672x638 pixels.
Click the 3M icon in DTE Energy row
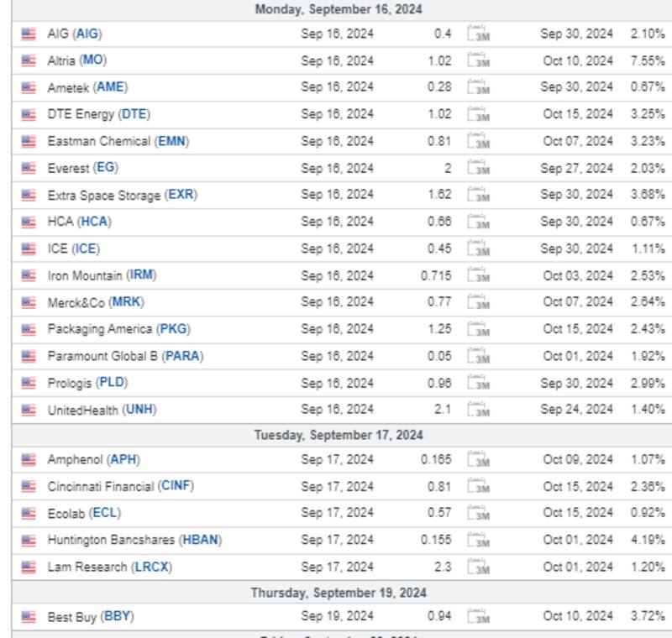point(479,115)
